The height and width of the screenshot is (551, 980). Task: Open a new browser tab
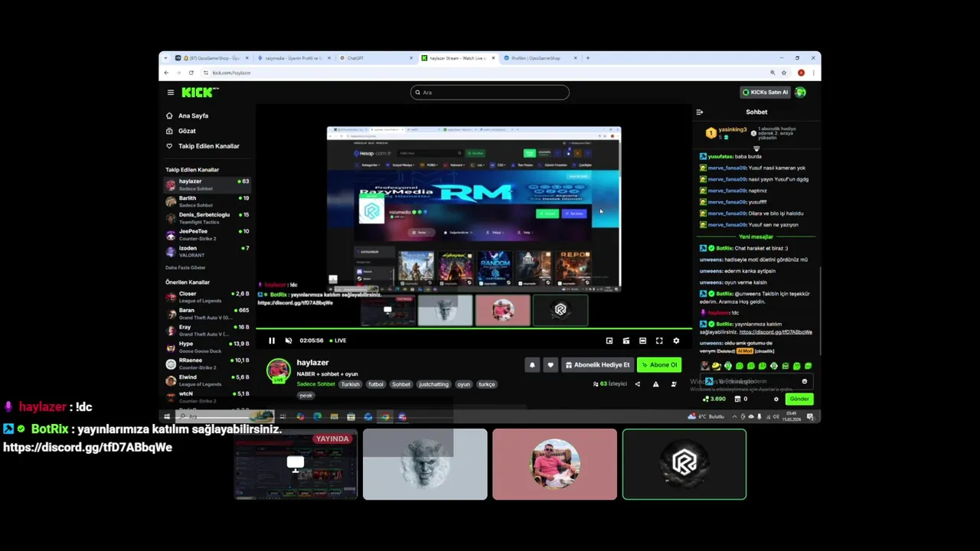click(x=588, y=58)
